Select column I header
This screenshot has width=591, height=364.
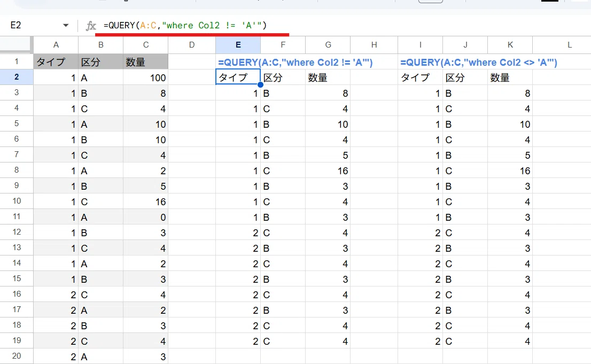[x=420, y=45]
